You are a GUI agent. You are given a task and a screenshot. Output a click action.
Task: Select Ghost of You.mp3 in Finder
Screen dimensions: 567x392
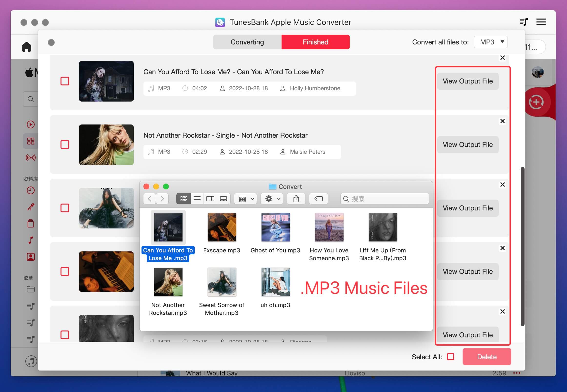[275, 233]
